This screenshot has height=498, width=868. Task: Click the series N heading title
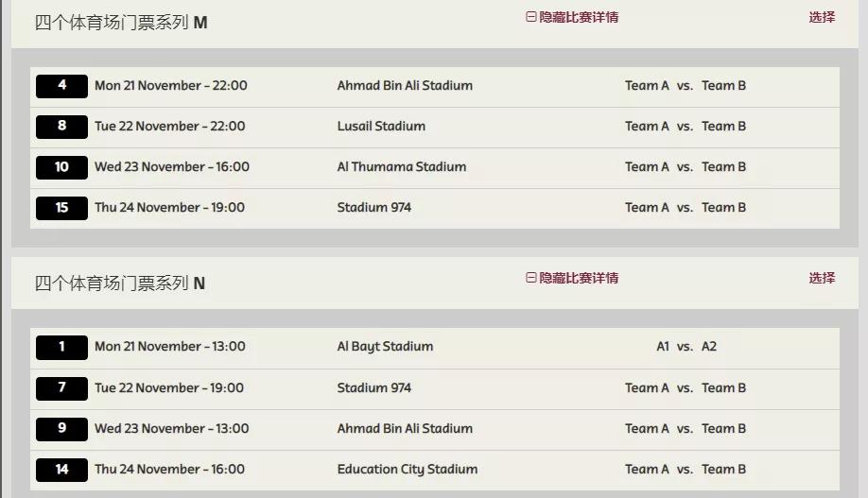pos(120,283)
